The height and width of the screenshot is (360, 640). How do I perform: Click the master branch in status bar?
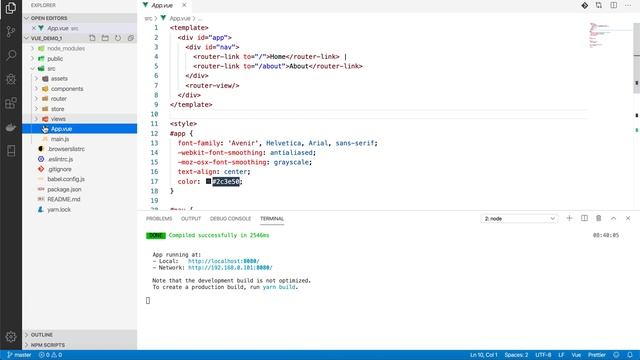click(19, 355)
